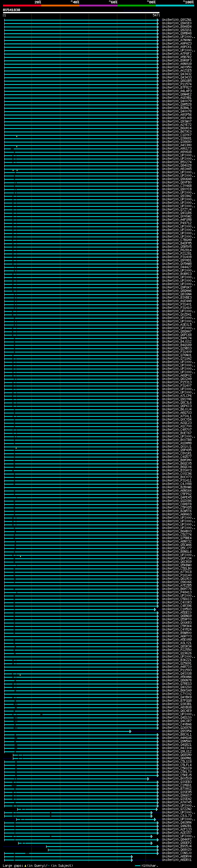Select hit label UniRef100_B9R8F3
The image size is (197, 868).
pyautogui.click(x=176, y=60)
